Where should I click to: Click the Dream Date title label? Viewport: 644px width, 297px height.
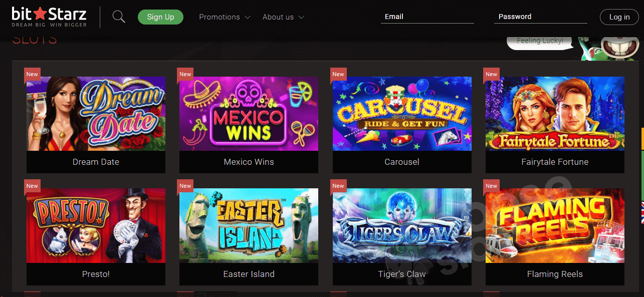96,162
